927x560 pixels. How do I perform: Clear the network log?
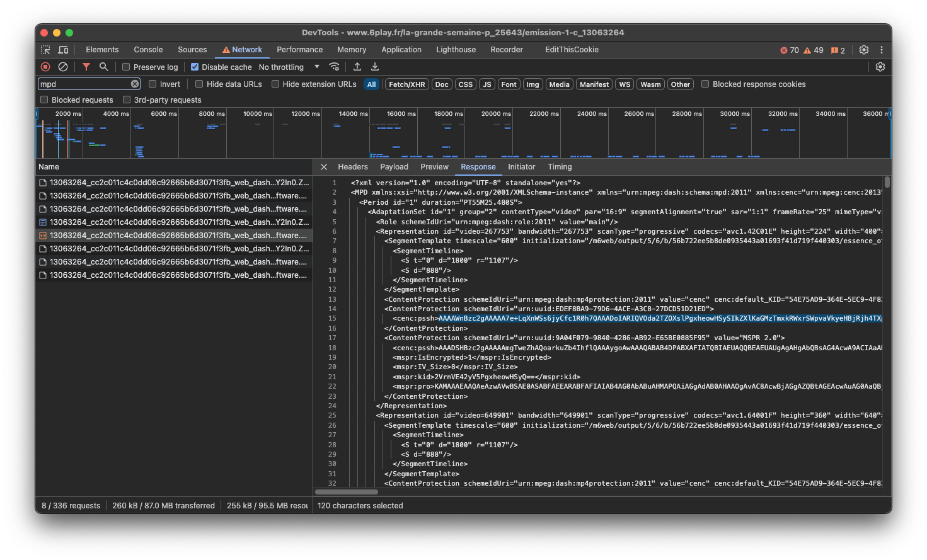[x=63, y=67]
